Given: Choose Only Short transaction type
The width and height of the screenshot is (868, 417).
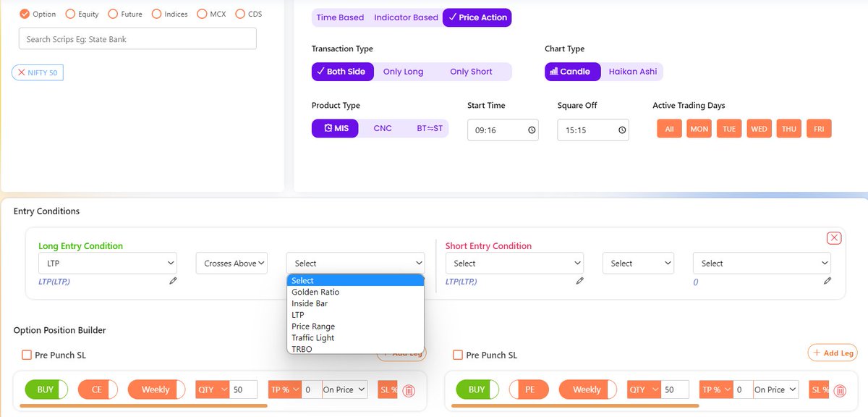Looking at the screenshot, I should point(471,72).
